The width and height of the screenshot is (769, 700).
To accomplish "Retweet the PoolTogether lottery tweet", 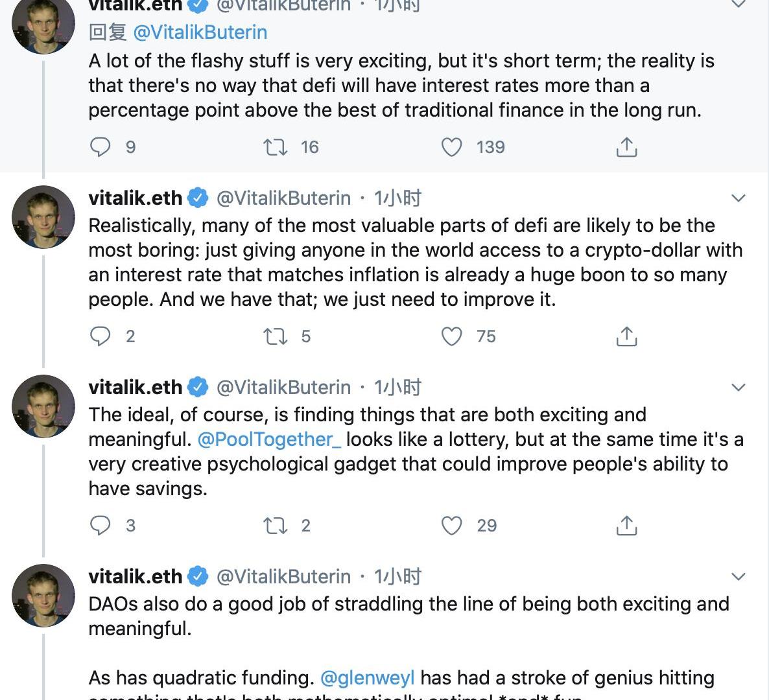I will [x=276, y=526].
